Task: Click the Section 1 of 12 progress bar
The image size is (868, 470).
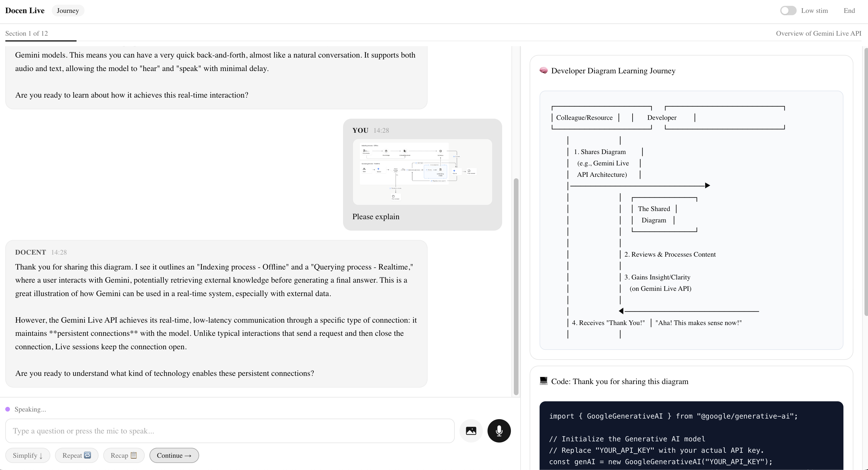Action: pos(41,41)
